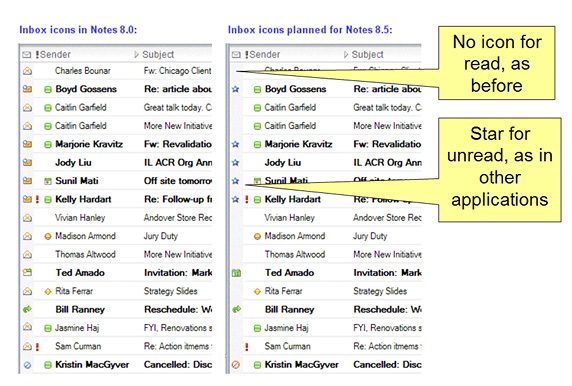Click the sort triangle before Subject, Notes 8.5

pyautogui.click(x=345, y=54)
